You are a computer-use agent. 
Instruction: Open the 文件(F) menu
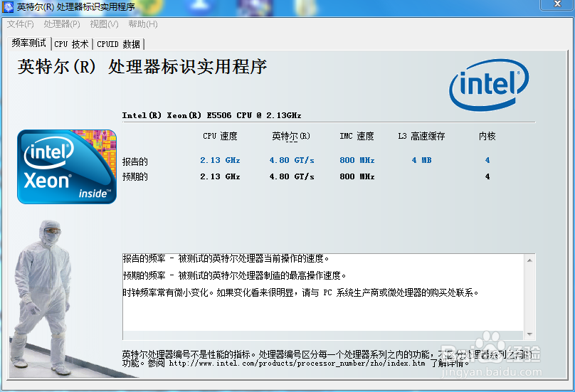(20, 24)
